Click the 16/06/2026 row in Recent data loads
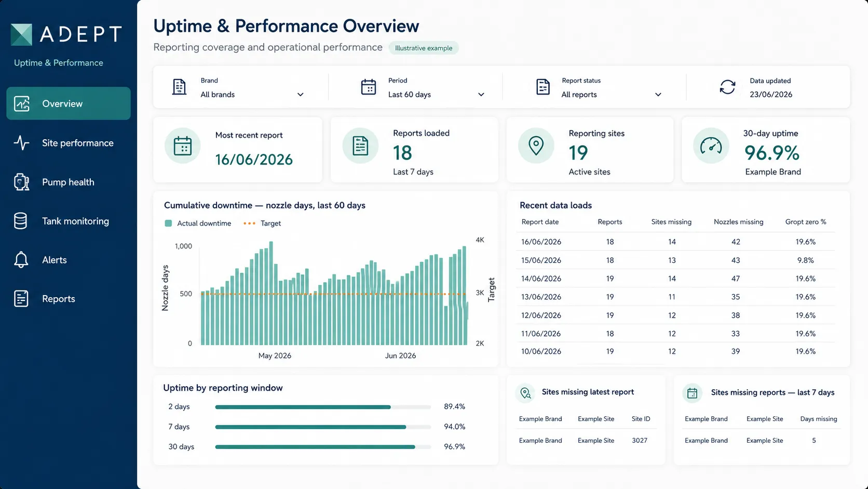This screenshot has height=489, width=868. (x=675, y=242)
